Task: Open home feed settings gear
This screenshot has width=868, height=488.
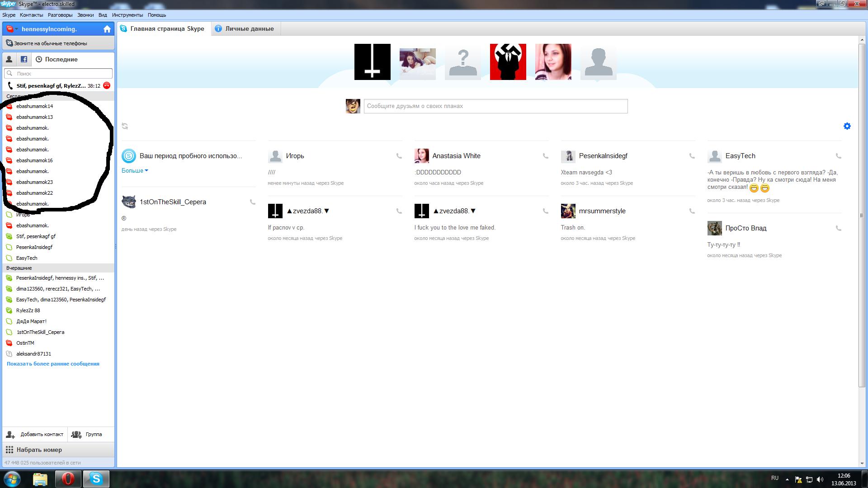Action: (847, 126)
